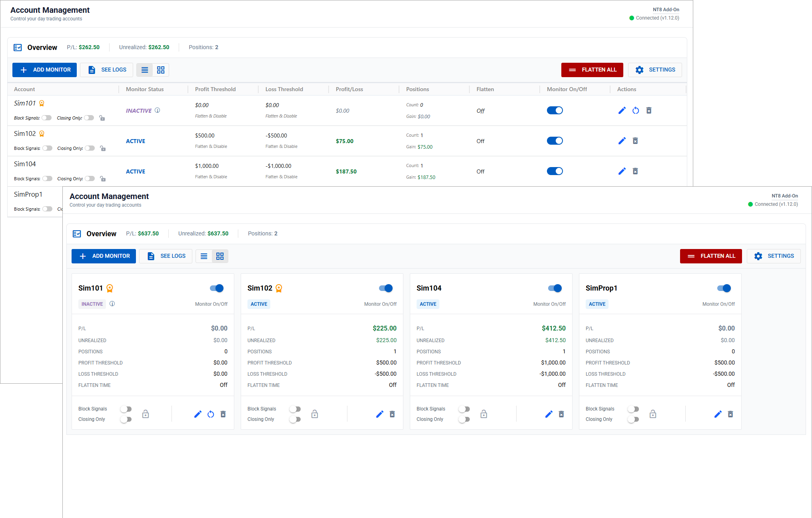The width and height of the screenshot is (812, 518).
Task: Click edit pencil icon in Sim102 table row
Action: [x=622, y=141]
